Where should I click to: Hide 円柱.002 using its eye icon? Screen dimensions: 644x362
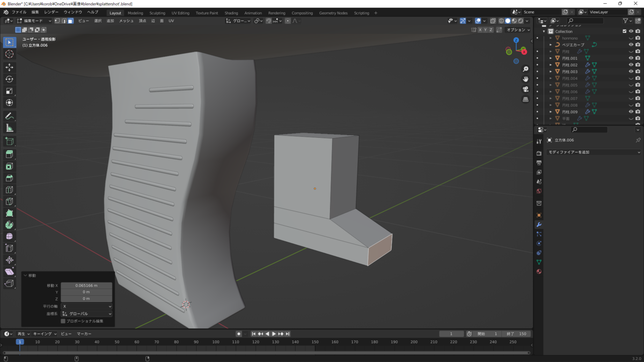[631, 65]
